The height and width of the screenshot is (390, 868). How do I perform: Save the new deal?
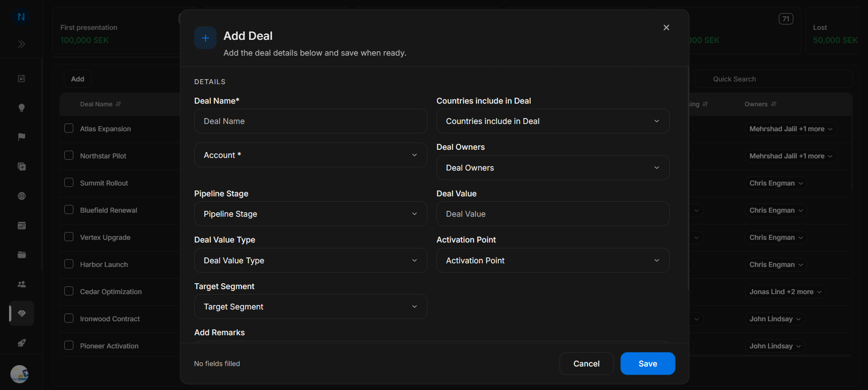647,364
